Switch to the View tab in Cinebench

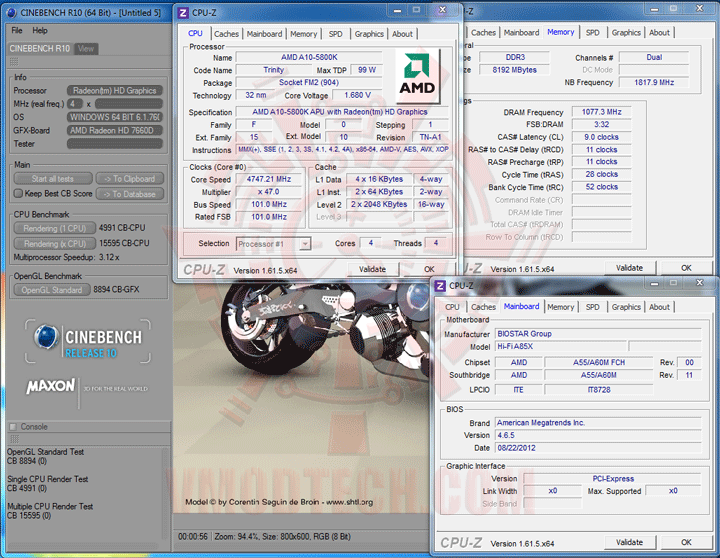click(86, 48)
